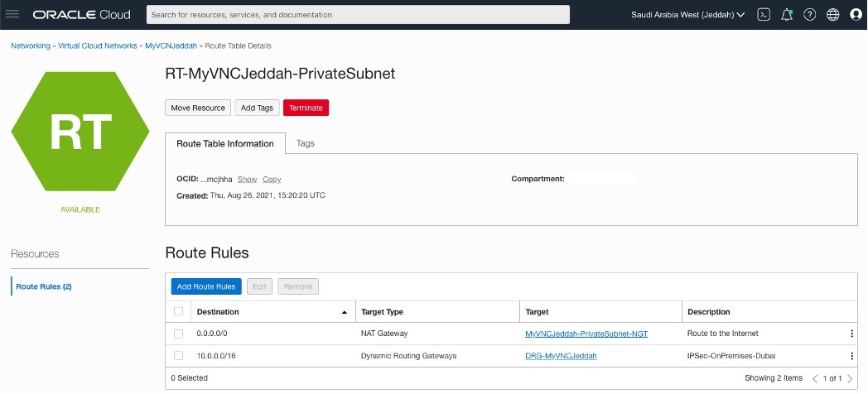Go to next page of route rules
This screenshot has width=868, height=394.
[850, 378]
